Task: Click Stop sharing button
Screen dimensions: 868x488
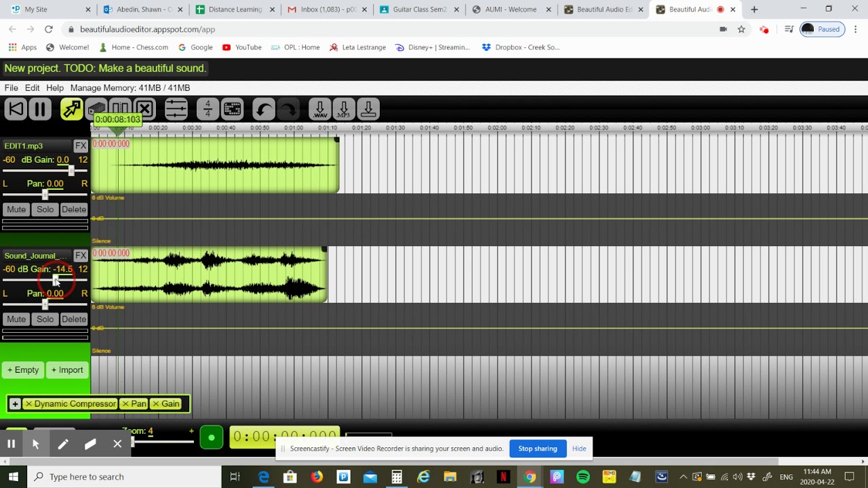Action: point(538,449)
